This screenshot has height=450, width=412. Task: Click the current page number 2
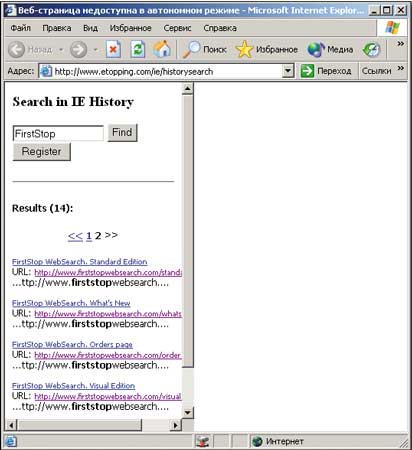pos(98,236)
